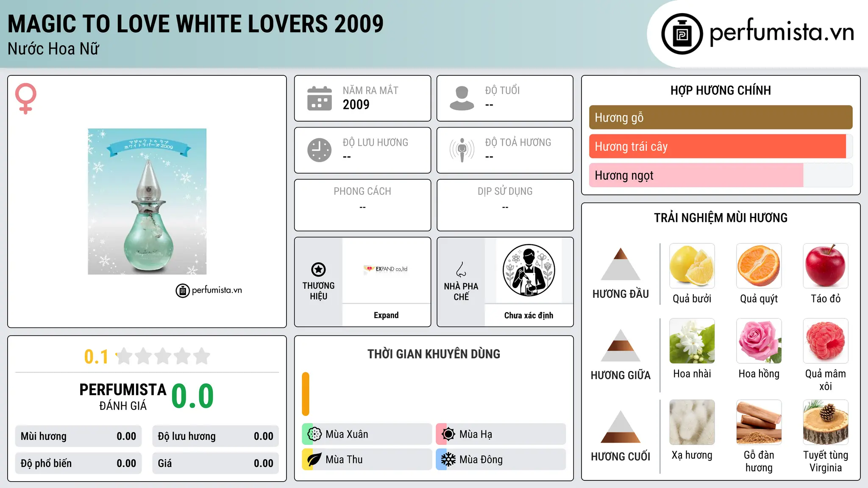Image resolution: width=868 pixels, height=488 pixels.
Task: Select the Hoa nhài jasmine image
Action: (692, 341)
